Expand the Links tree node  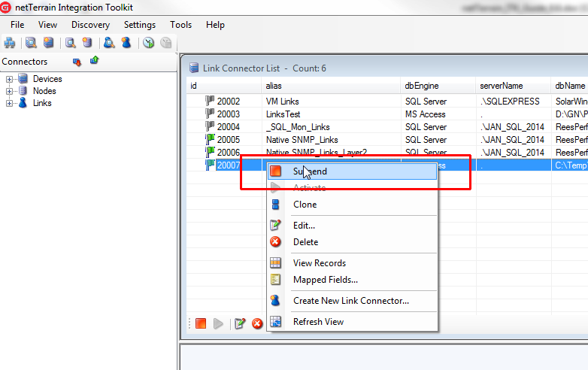(x=9, y=103)
